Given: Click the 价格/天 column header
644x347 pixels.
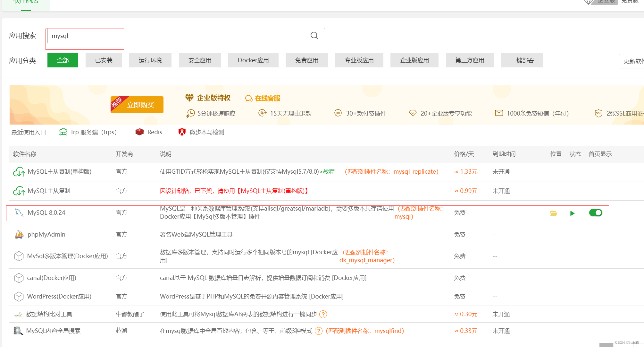Looking at the screenshot, I should tap(464, 154).
